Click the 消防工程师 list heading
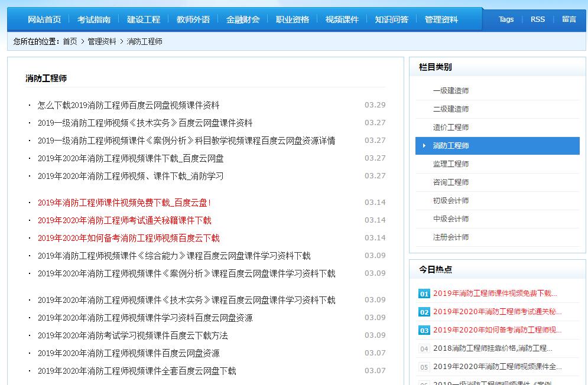 pyautogui.click(x=46, y=79)
